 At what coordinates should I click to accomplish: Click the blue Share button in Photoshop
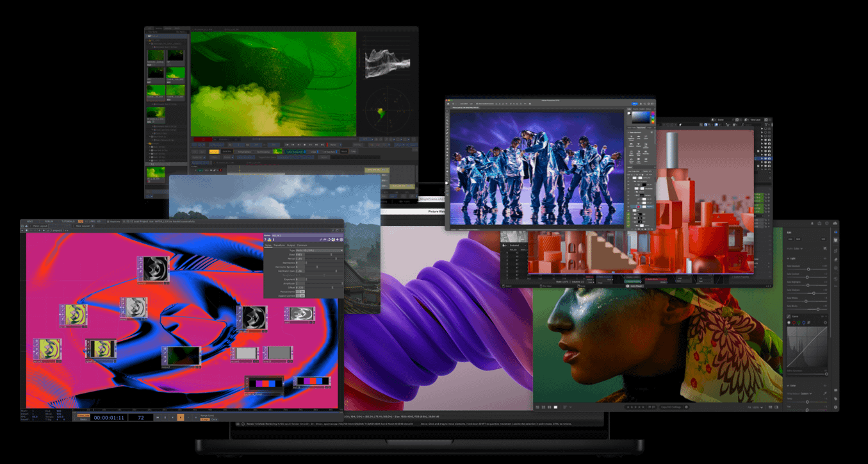coord(634,103)
